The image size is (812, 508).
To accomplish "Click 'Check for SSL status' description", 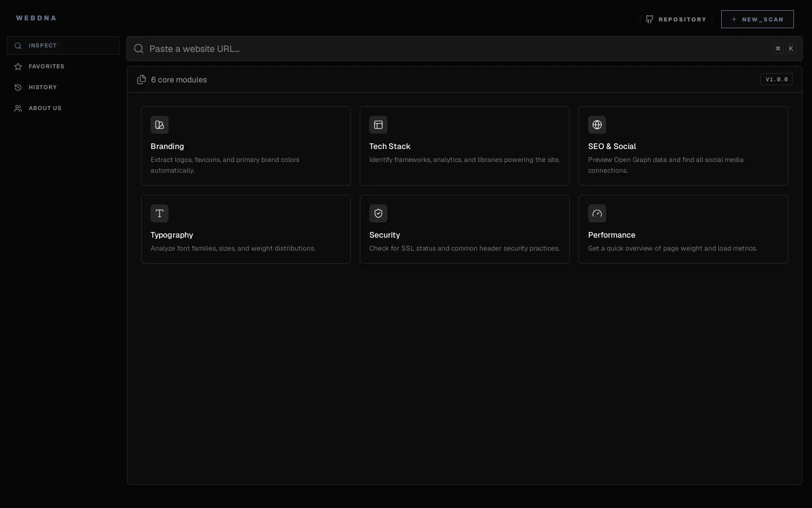I will click(x=465, y=248).
